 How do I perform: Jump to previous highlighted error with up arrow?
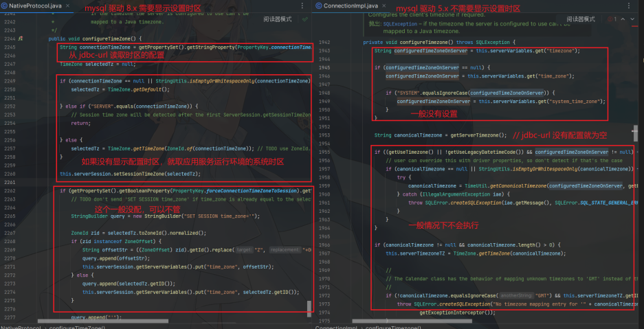tap(623, 19)
